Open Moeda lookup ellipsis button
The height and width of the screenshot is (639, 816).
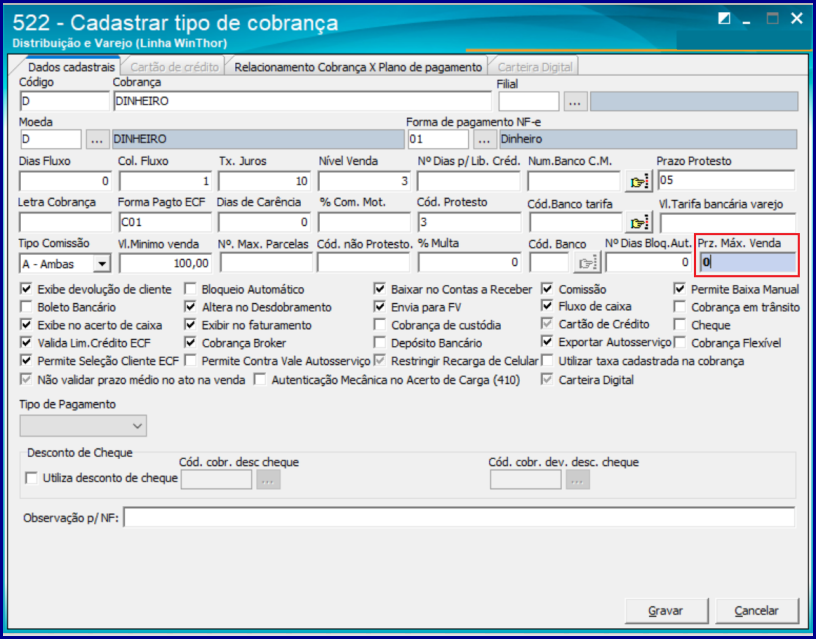(x=97, y=139)
